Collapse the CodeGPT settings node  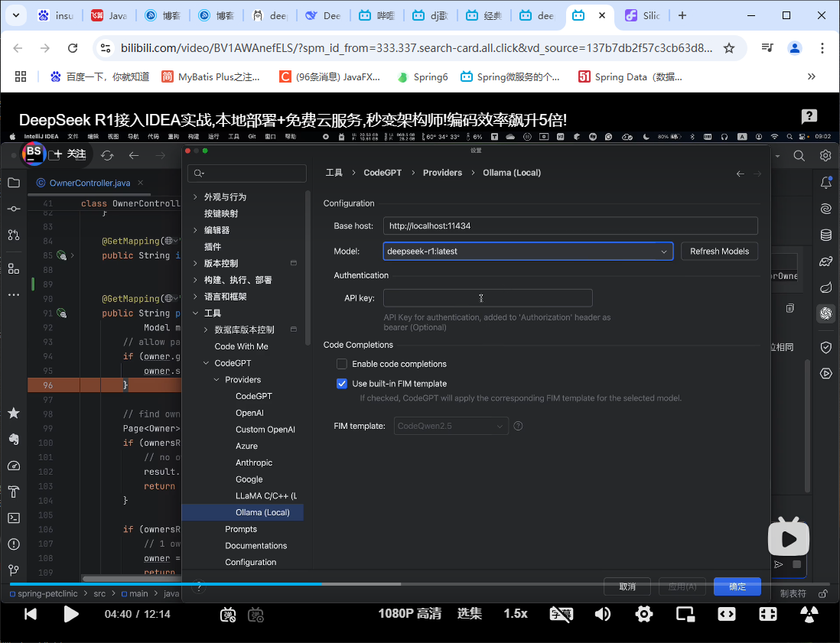(x=206, y=362)
